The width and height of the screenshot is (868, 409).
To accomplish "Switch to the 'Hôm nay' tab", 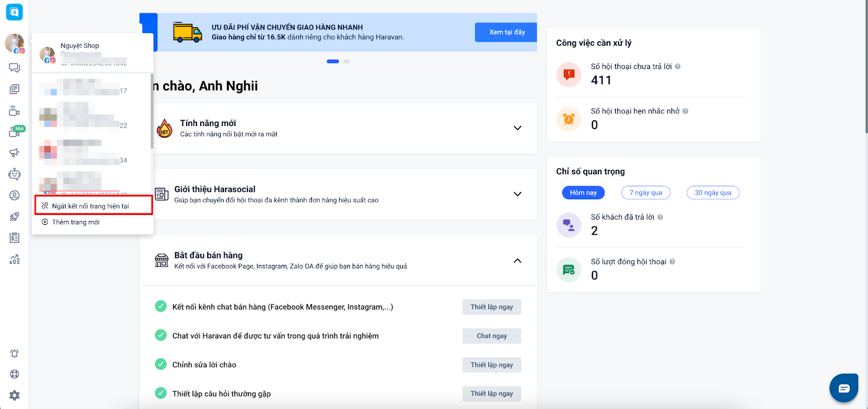I will point(583,193).
